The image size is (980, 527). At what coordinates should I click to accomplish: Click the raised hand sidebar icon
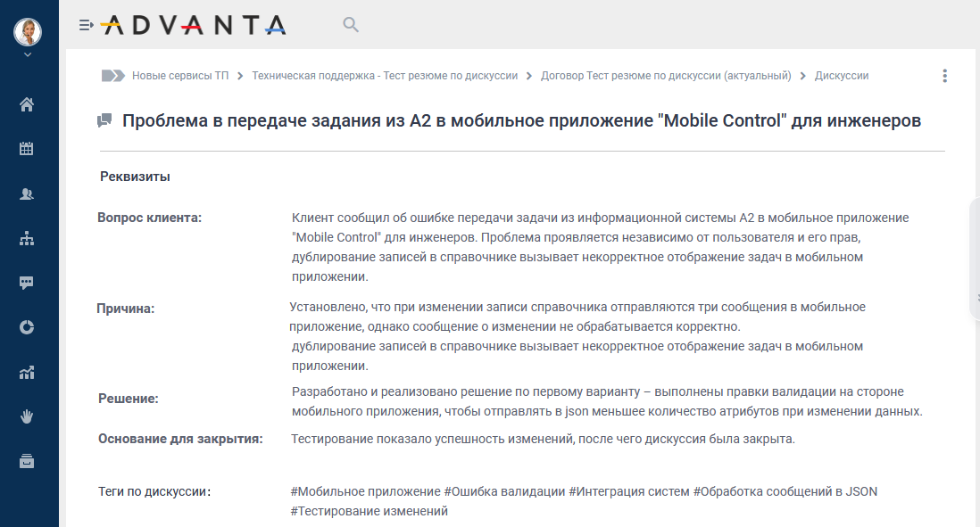point(27,416)
